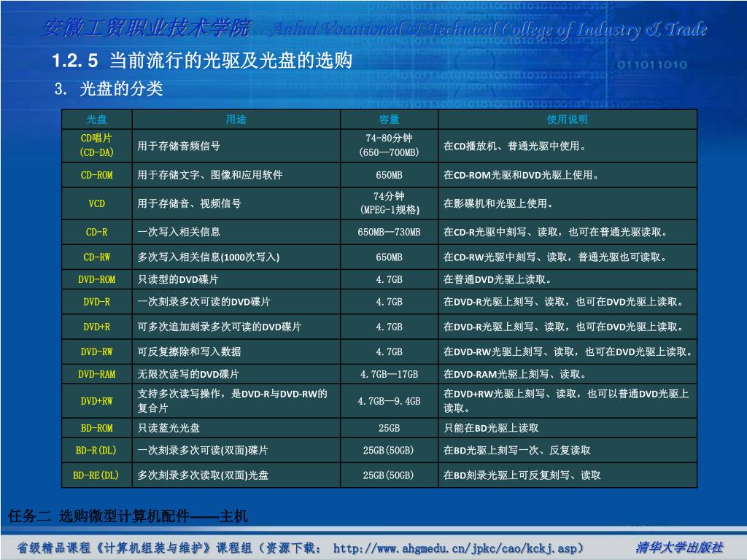Select the text 一次写入相关信息
747x560 pixels.
pyautogui.click(x=179, y=232)
